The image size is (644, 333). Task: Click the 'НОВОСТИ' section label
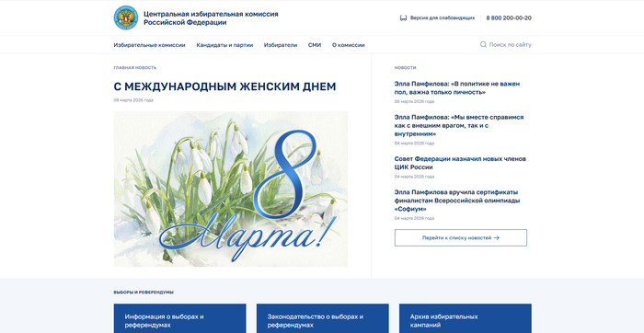406,68
